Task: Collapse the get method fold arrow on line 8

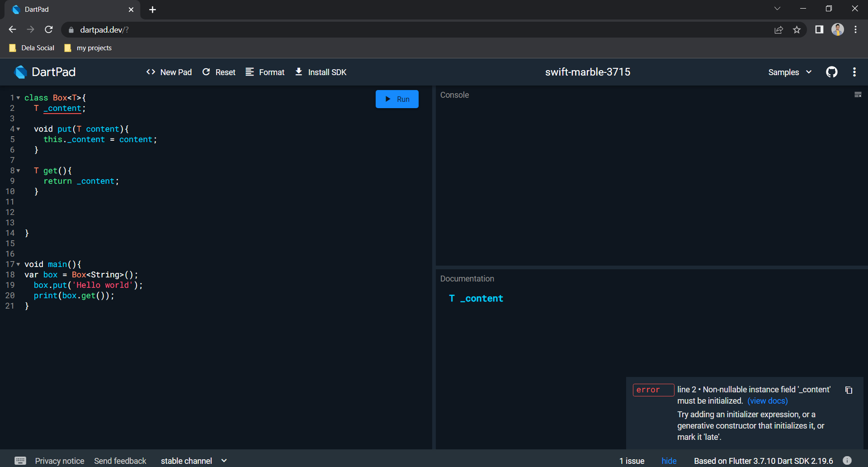Action: point(18,171)
